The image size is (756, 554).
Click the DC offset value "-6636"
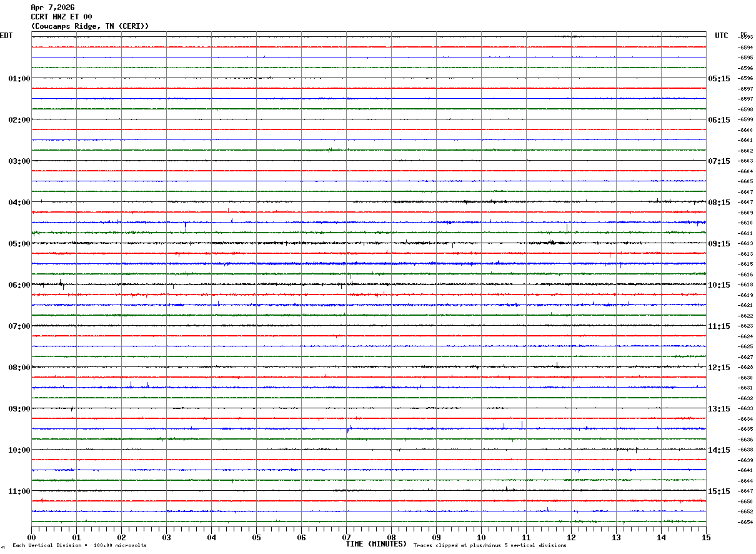point(745,440)
